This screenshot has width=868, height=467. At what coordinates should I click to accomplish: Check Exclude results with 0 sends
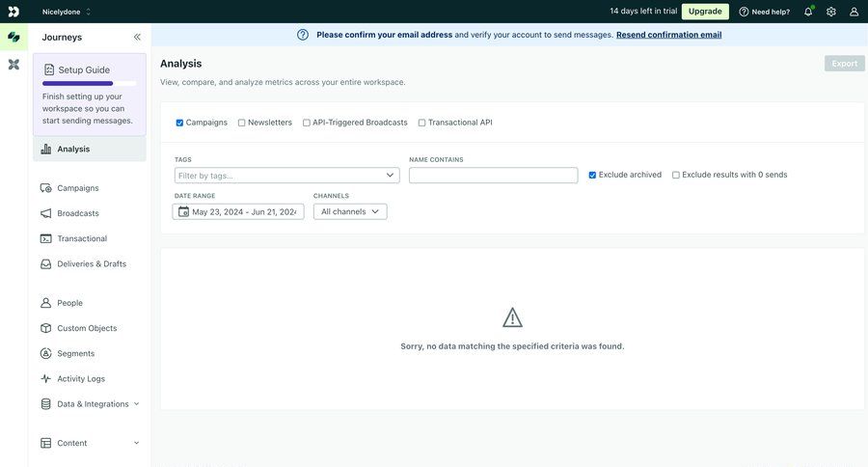[x=676, y=175]
